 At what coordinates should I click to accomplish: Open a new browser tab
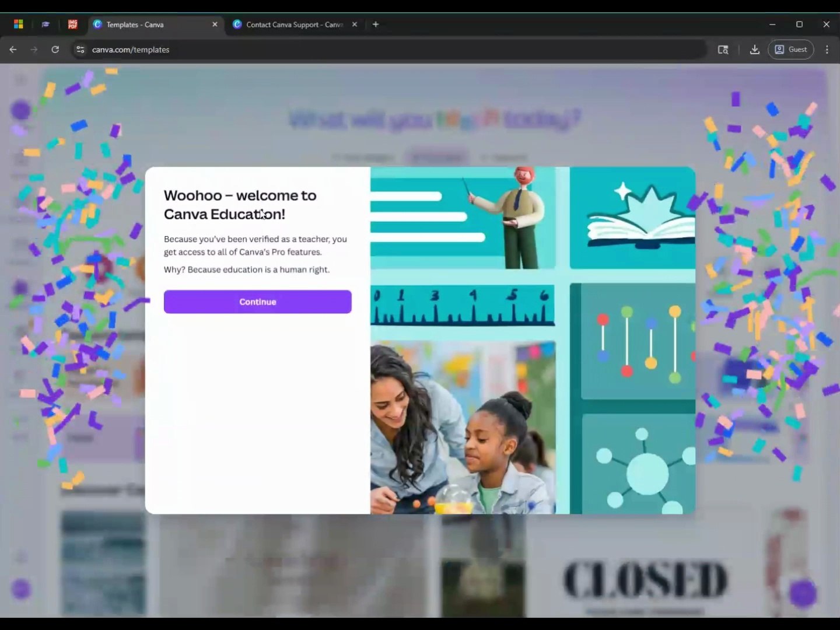[376, 24]
